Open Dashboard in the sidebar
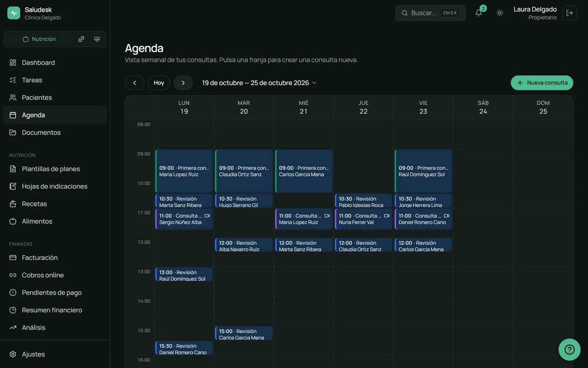 point(55,63)
